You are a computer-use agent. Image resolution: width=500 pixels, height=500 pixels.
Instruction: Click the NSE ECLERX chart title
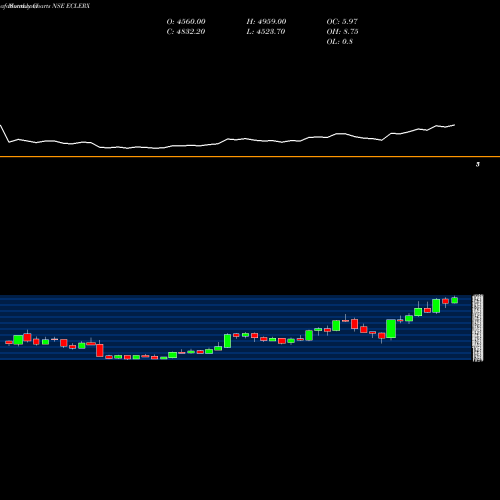[45, 6]
